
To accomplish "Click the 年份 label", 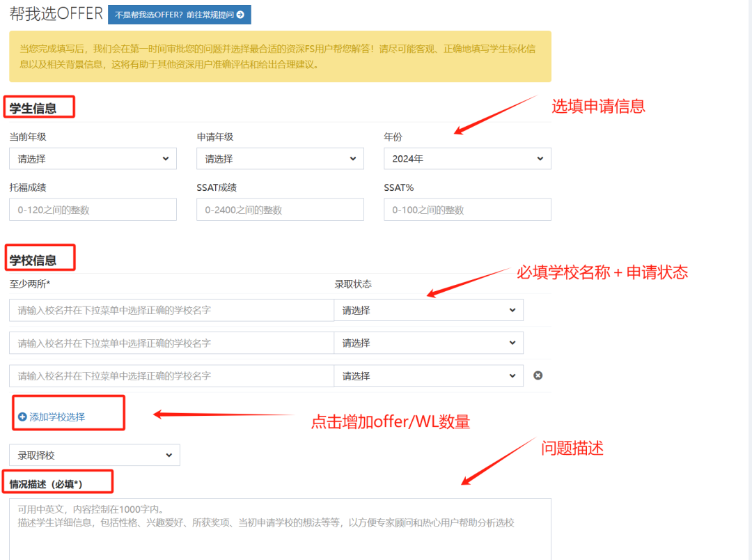I will click(393, 137).
